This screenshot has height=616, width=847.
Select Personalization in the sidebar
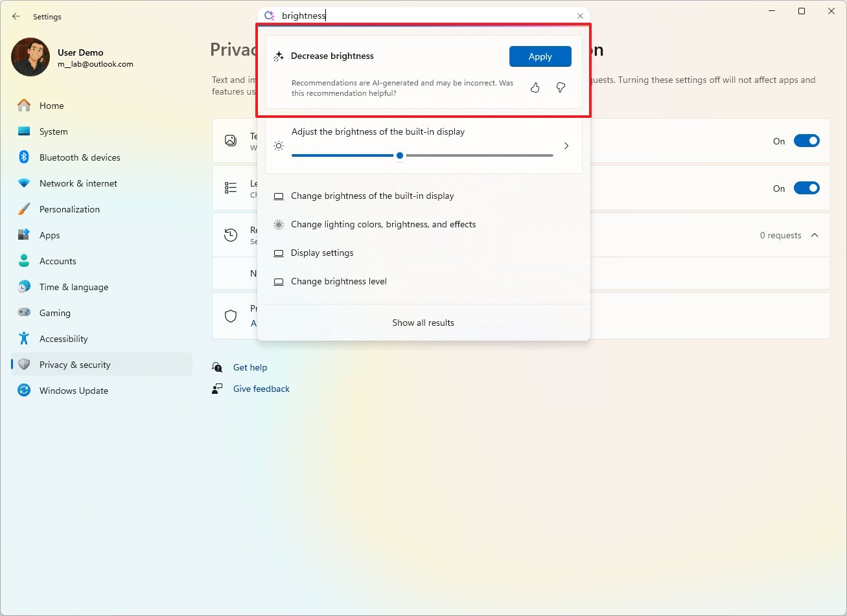[70, 209]
